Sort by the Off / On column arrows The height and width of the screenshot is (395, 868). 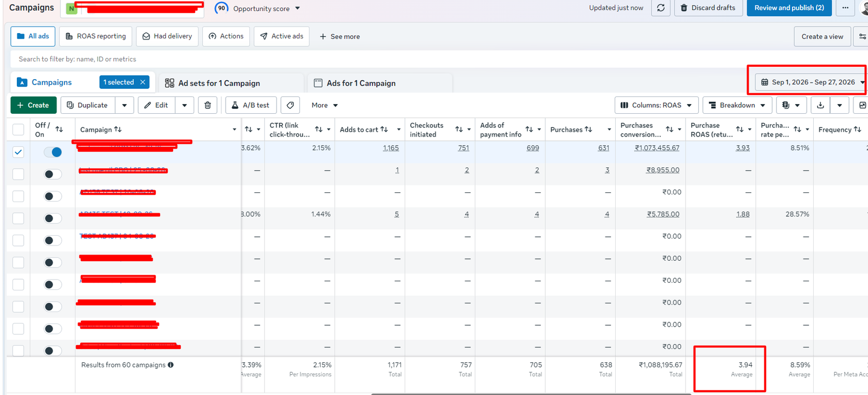click(59, 129)
